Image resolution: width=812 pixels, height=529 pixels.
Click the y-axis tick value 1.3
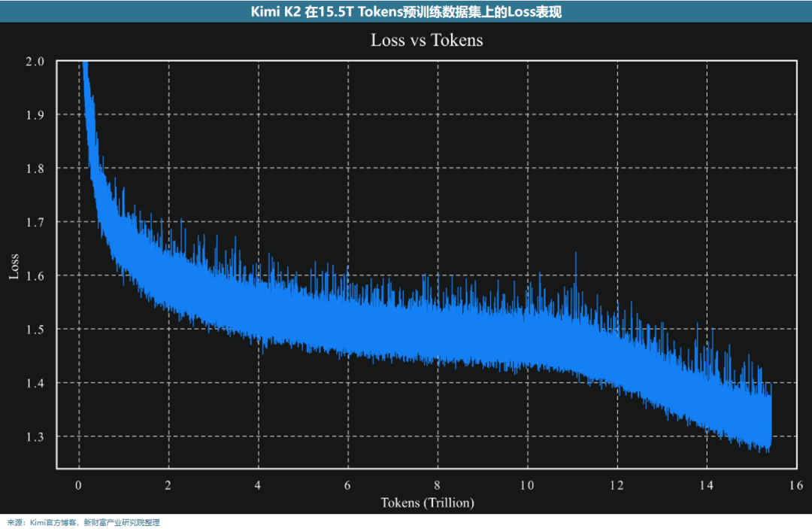coord(35,436)
